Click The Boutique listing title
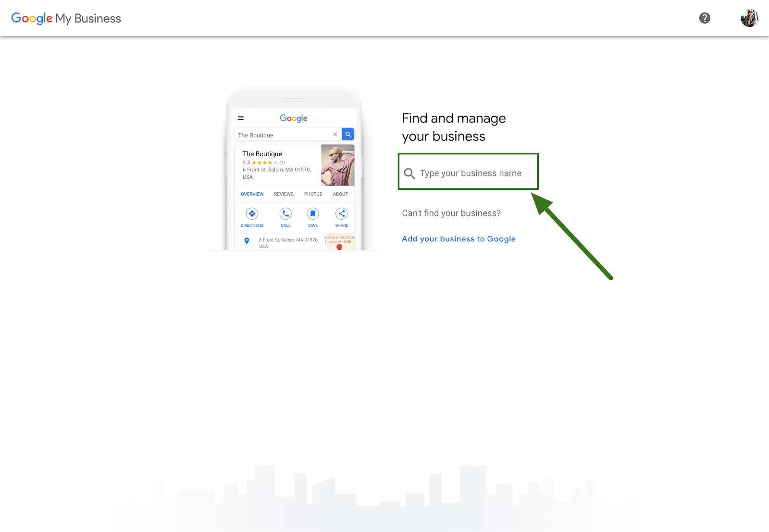 (x=262, y=154)
